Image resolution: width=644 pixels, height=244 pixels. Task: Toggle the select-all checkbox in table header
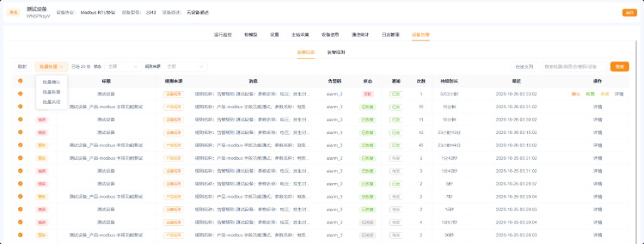pos(20,81)
